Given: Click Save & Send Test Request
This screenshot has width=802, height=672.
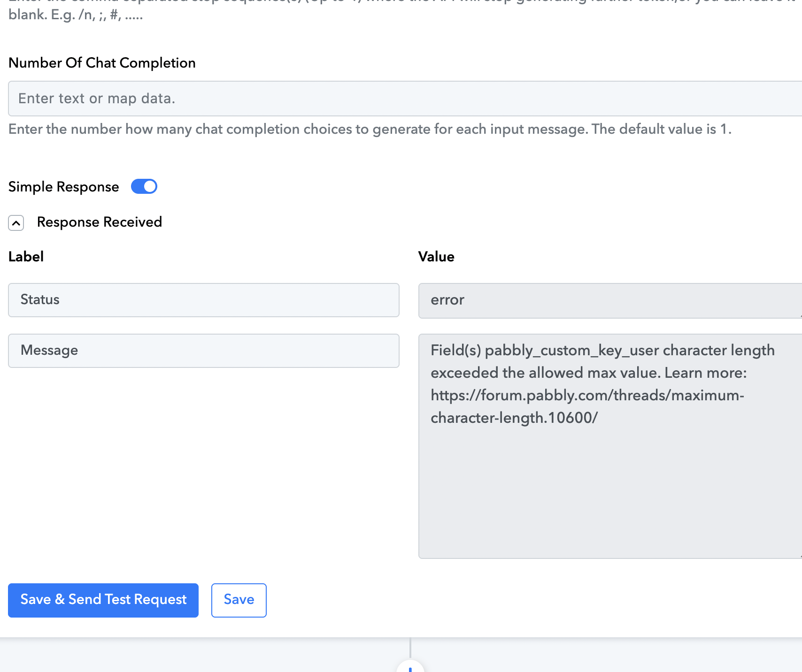Looking at the screenshot, I should (x=103, y=600).
